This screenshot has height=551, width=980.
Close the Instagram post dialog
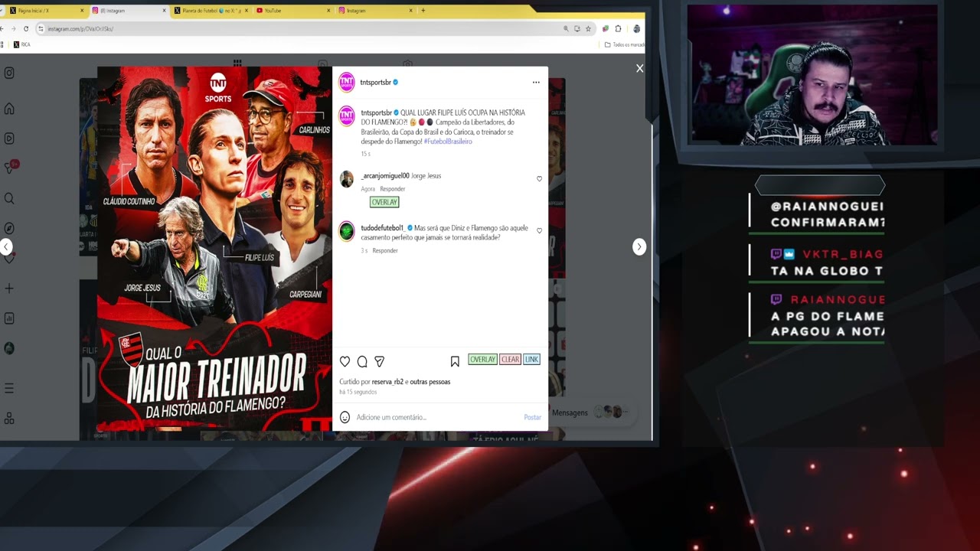[x=639, y=68]
